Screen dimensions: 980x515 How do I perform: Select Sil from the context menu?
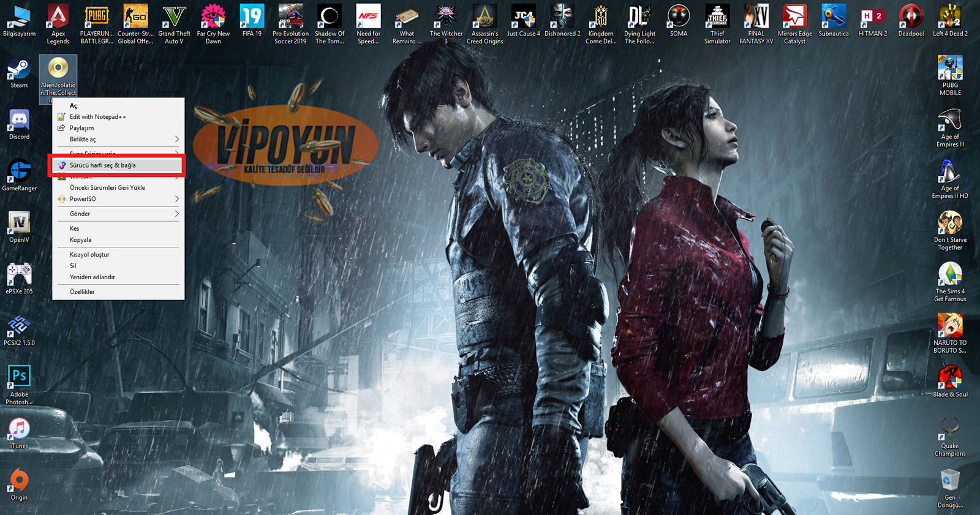tap(118, 266)
